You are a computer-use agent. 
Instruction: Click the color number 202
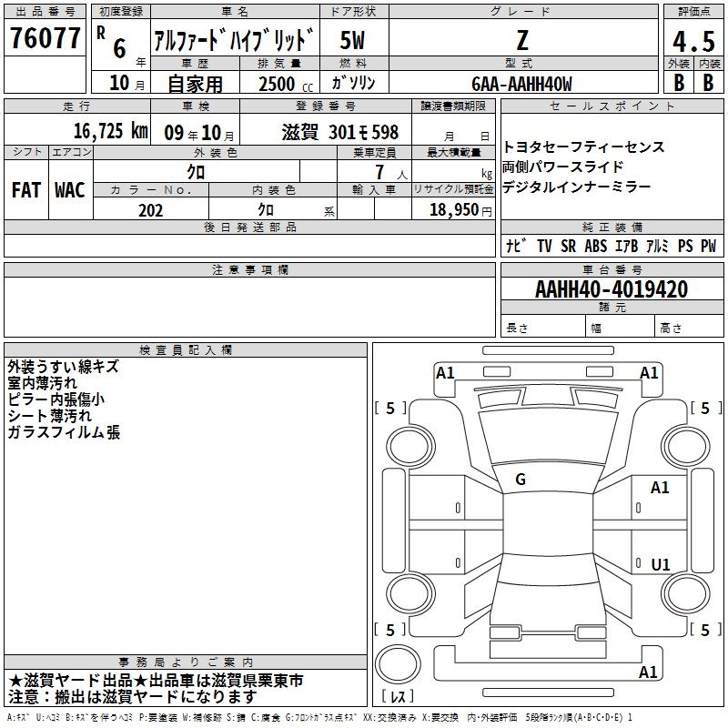151,209
